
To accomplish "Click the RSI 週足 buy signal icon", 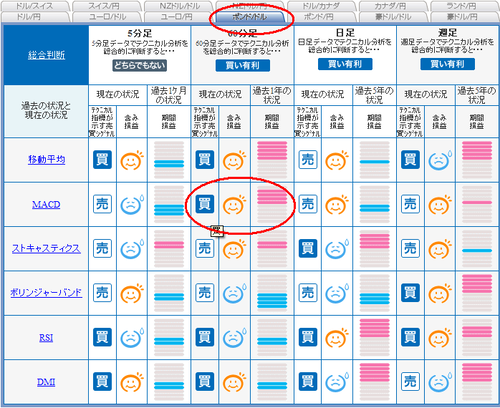I will pyautogui.click(x=410, y=337).
